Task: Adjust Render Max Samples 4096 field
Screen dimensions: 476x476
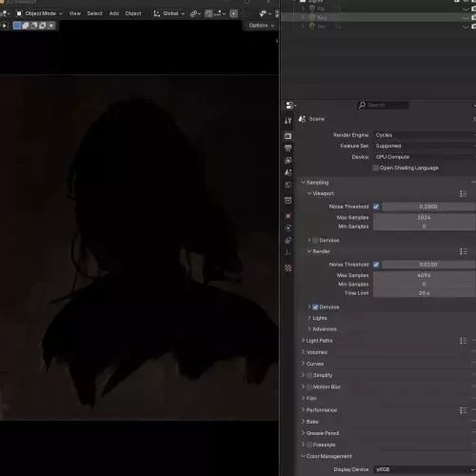Action: (x=425, y=275)
